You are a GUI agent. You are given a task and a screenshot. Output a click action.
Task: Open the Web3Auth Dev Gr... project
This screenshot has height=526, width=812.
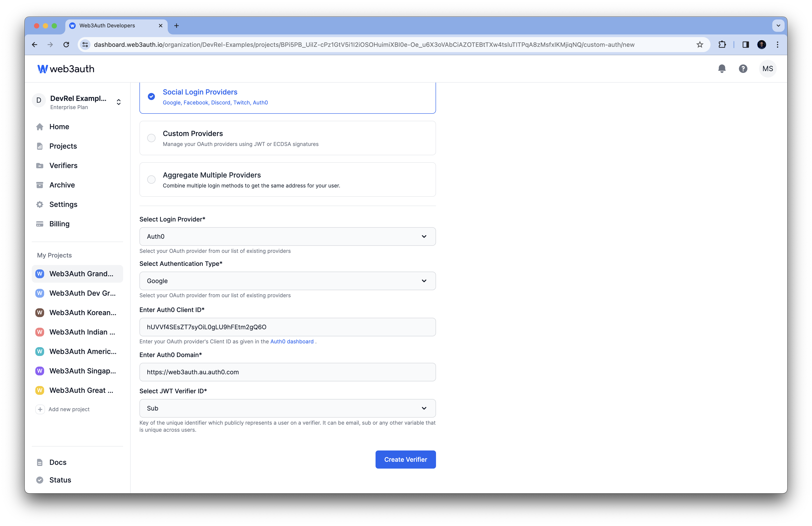pos(77,293)
